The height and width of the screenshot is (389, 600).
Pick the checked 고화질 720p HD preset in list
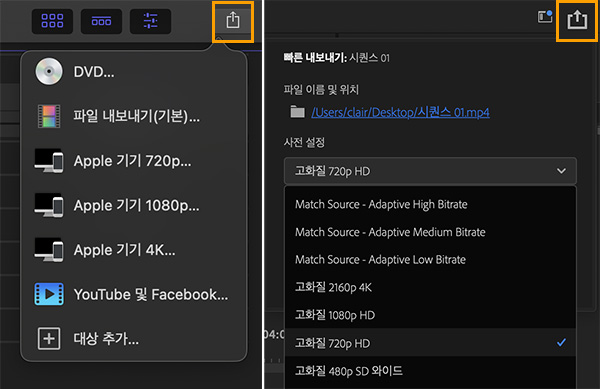[430, 343]
